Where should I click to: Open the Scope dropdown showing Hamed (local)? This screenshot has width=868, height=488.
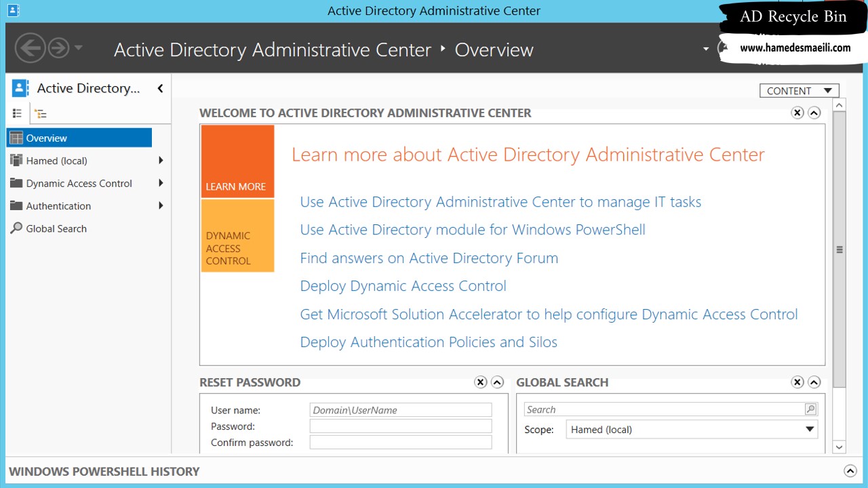[x=692, y=430]
